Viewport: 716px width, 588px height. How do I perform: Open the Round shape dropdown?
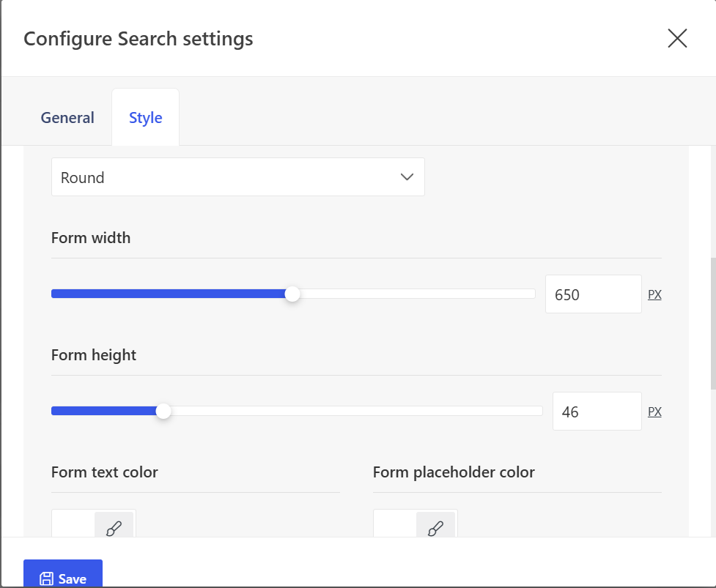click(x=238, y=177)
